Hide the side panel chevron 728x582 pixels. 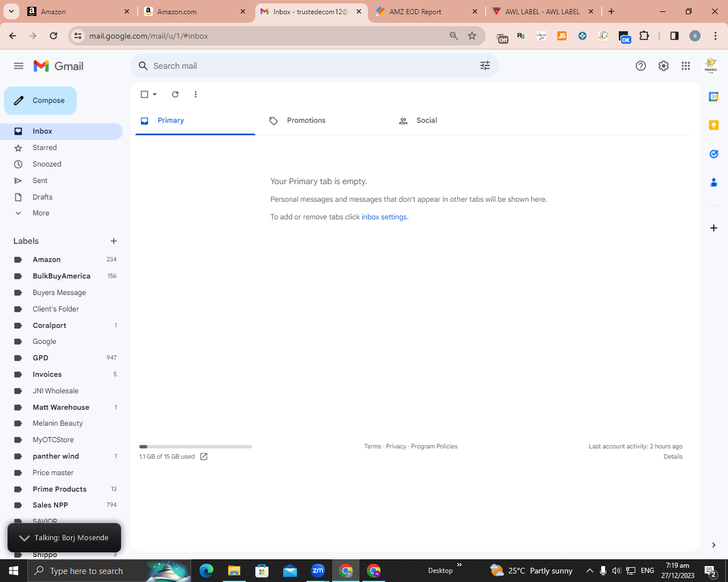(x=714, y=545)
